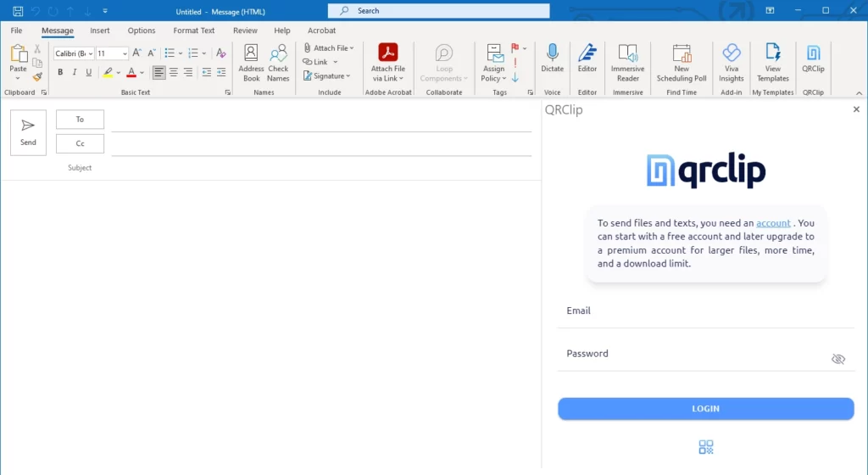Image resolution: width=868 pixels, height=475 pixels.
Task: Toggle Bold formatting
Action: tap(60, 72)
